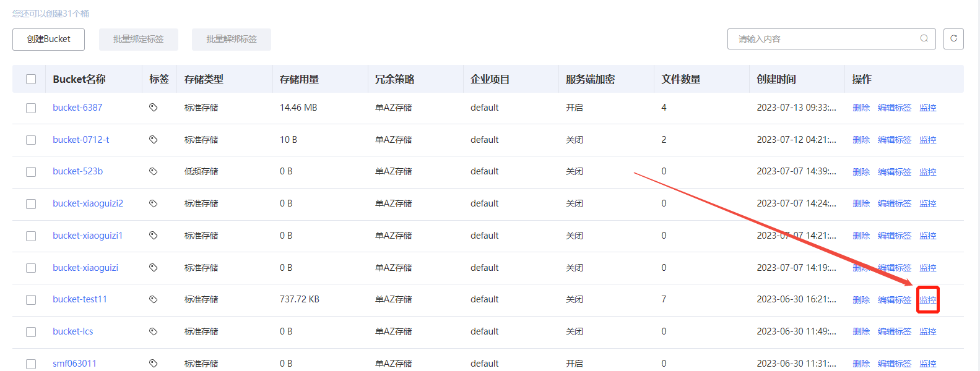Click the tag icon for bucket-xiaoguizi2
This screenshot has width=980, height=371.
[153, 203]
